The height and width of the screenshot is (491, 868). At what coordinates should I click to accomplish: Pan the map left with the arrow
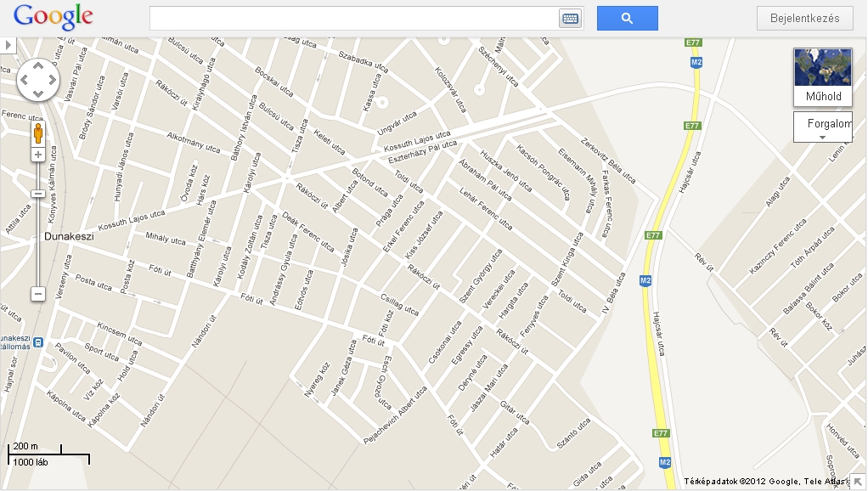[25, 80]
